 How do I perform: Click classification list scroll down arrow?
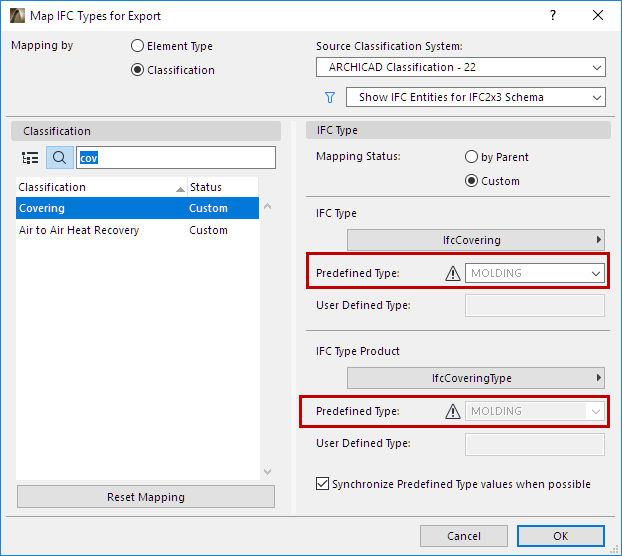click(x=267, y=472)
